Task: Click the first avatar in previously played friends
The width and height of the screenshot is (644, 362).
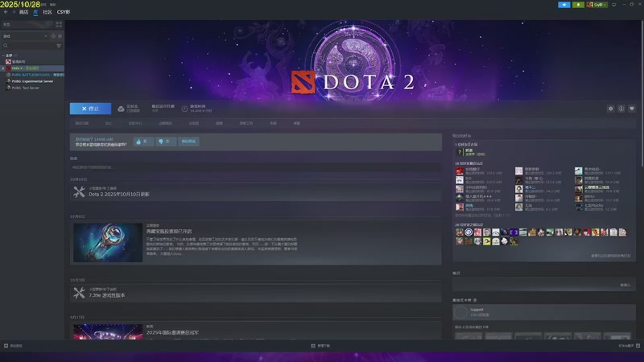Action: (x=459, y=232)
